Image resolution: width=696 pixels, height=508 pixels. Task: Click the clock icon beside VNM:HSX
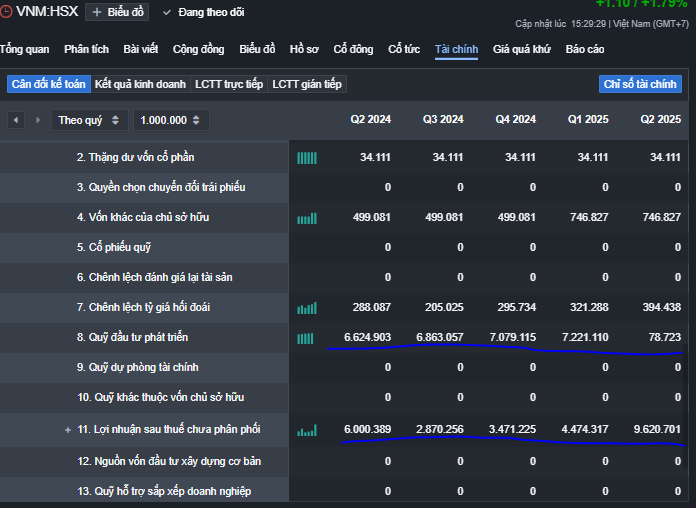click(6, 12)
